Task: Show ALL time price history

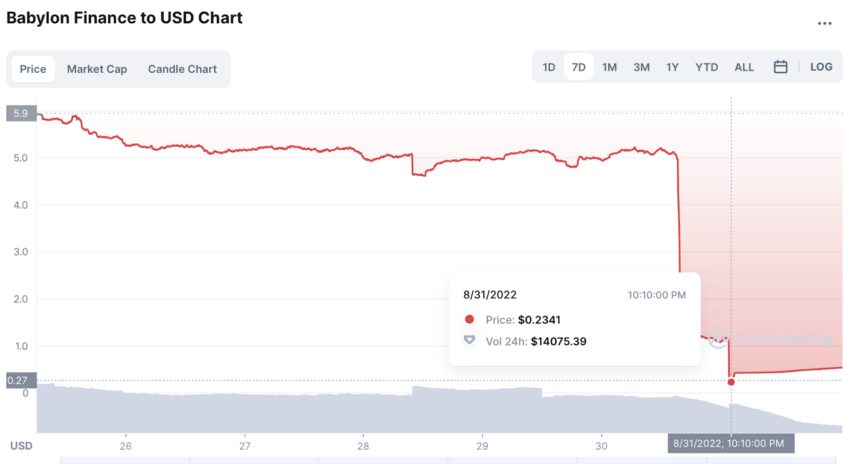Action: pyautogui.click(x=744, y=67)
